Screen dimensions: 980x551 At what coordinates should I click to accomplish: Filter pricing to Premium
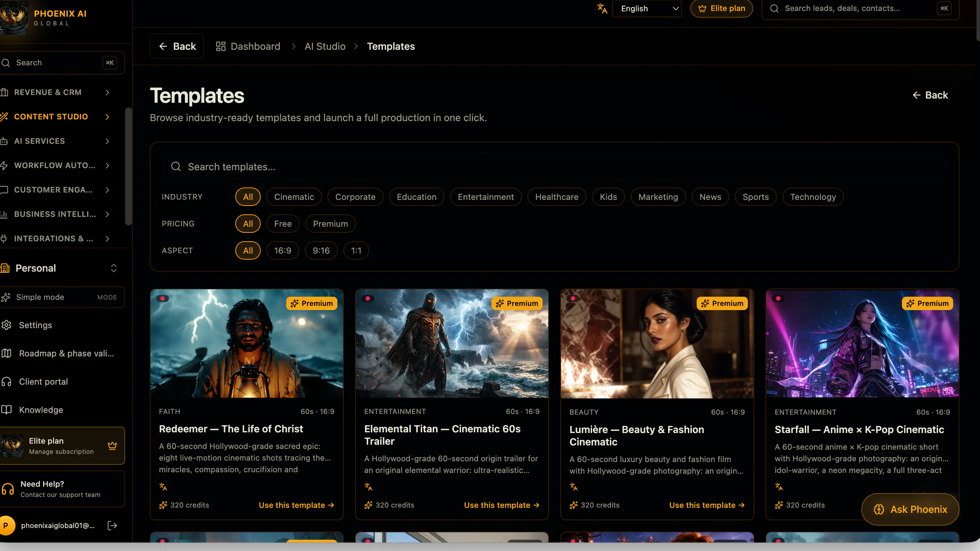click(330, 224)
